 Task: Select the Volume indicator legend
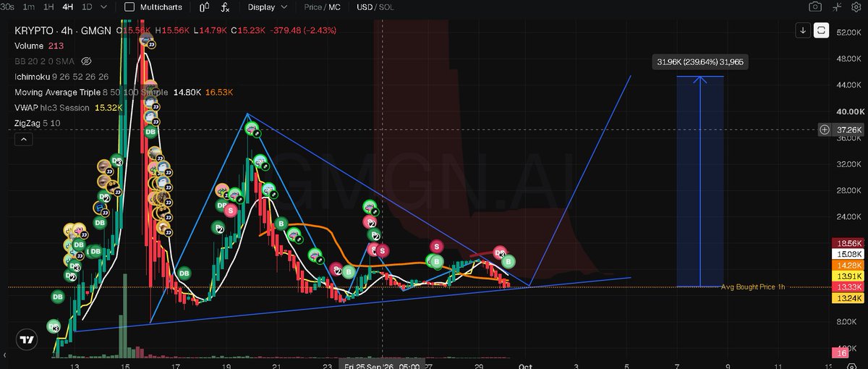point(30,46)
